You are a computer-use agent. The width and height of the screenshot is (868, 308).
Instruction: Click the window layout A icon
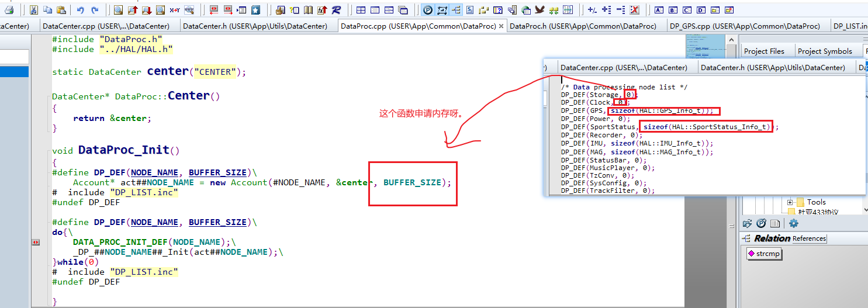tap(659, 10)
